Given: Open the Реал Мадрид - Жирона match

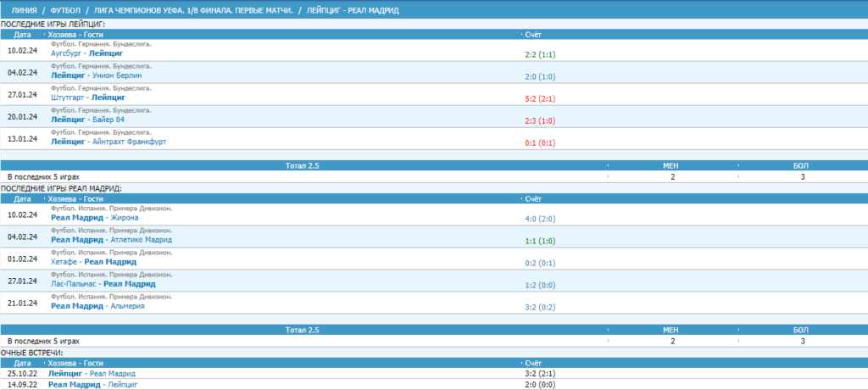Looking at the screenshot, I should pyautogui.click(x=95, y=218).
